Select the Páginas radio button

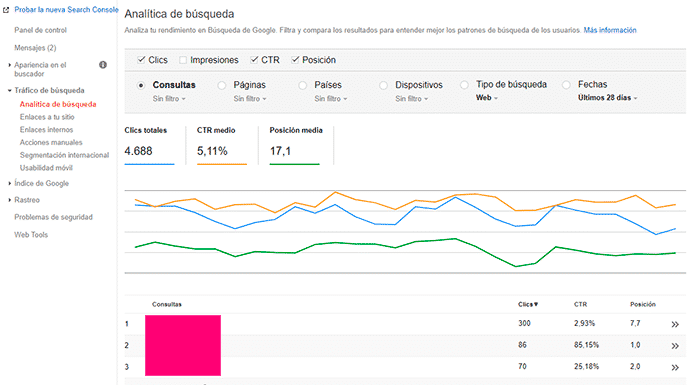tap(221, 85)
